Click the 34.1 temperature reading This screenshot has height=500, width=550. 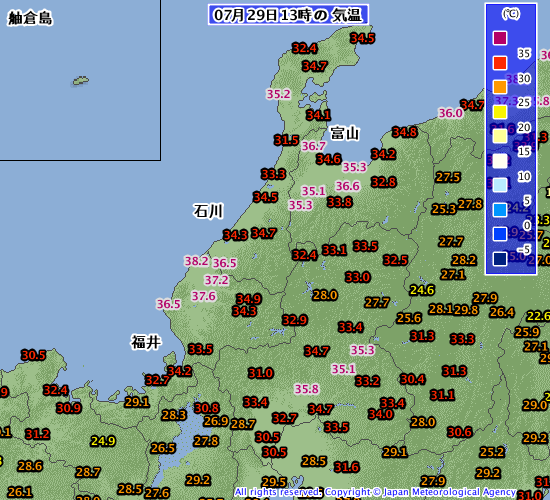(x=318, y=115)
